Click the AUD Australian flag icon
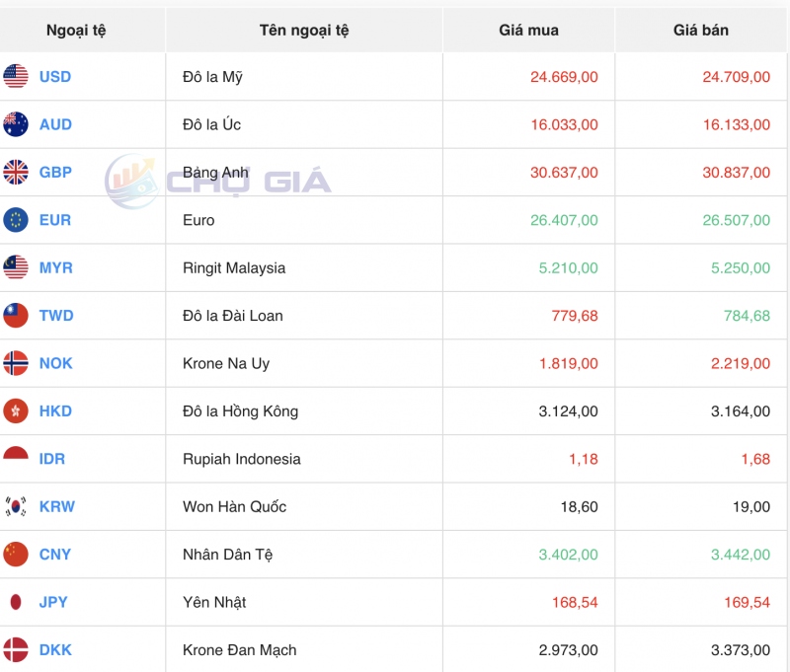The image size is (790, 672). 16,124
